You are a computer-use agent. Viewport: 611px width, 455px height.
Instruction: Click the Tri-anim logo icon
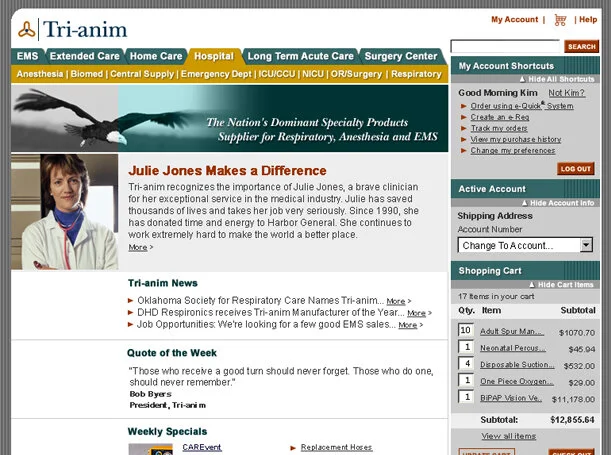point(26,30)
